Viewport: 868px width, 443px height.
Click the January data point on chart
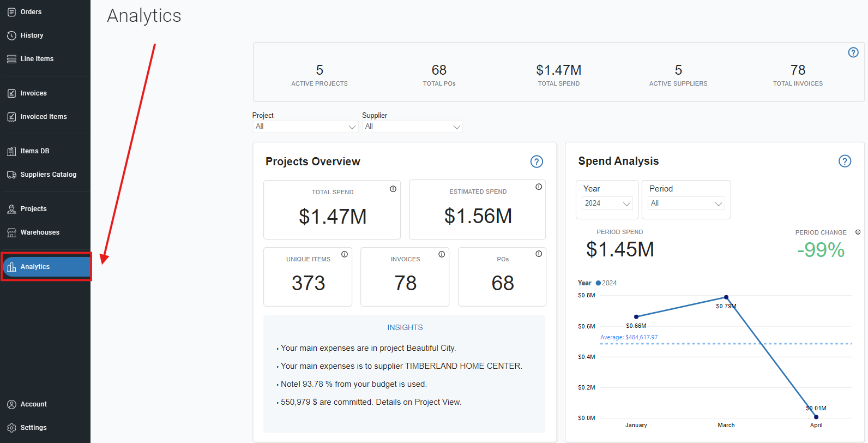point(636,317)
